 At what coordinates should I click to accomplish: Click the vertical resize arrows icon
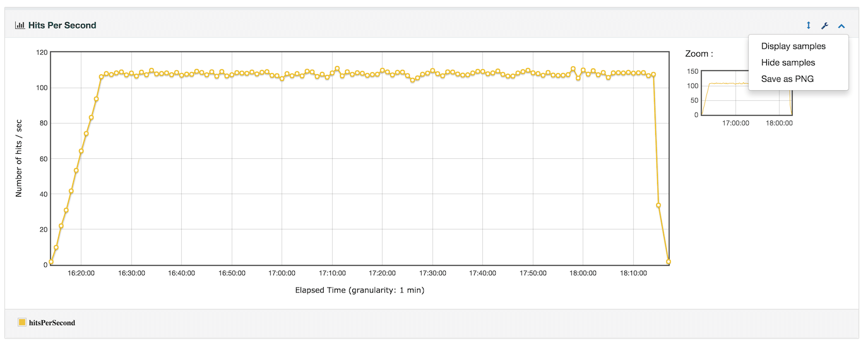tap(808, 26)
